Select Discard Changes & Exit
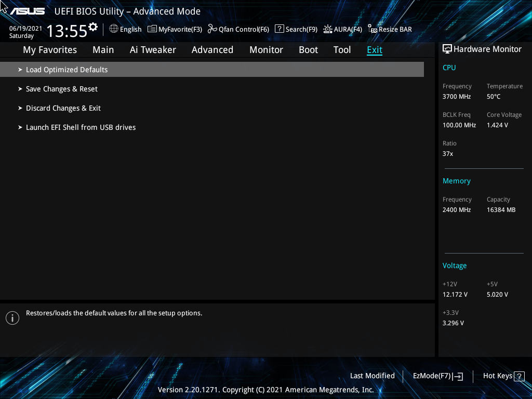Viewport: 532px width, 399px height. tap(63, 108)
